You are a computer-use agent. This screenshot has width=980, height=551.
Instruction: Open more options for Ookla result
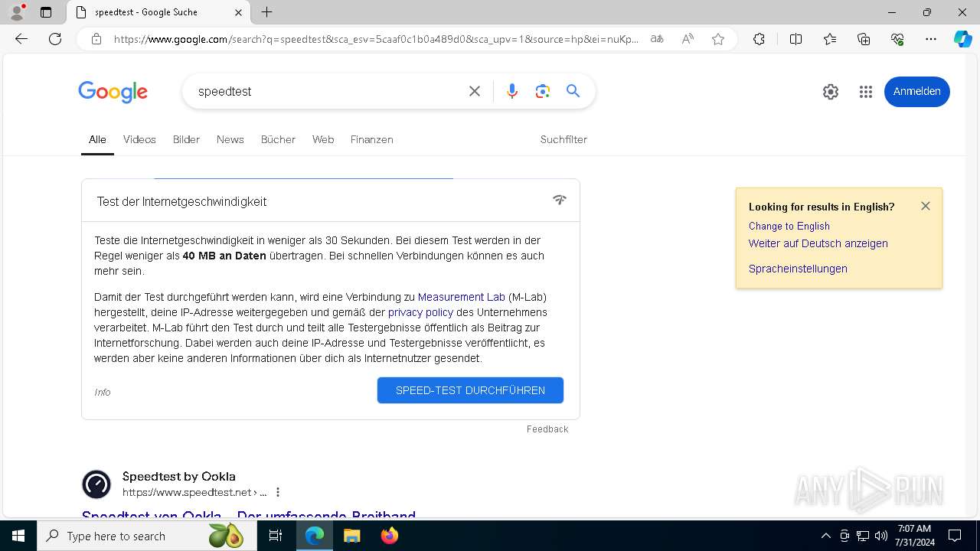pyautogui.click(x=278, y=492)
